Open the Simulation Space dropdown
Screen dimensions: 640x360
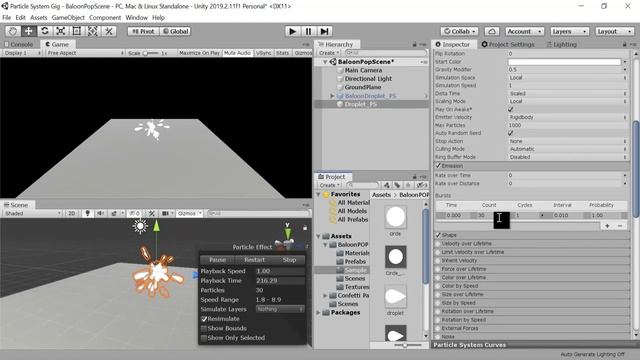[568, 78]
